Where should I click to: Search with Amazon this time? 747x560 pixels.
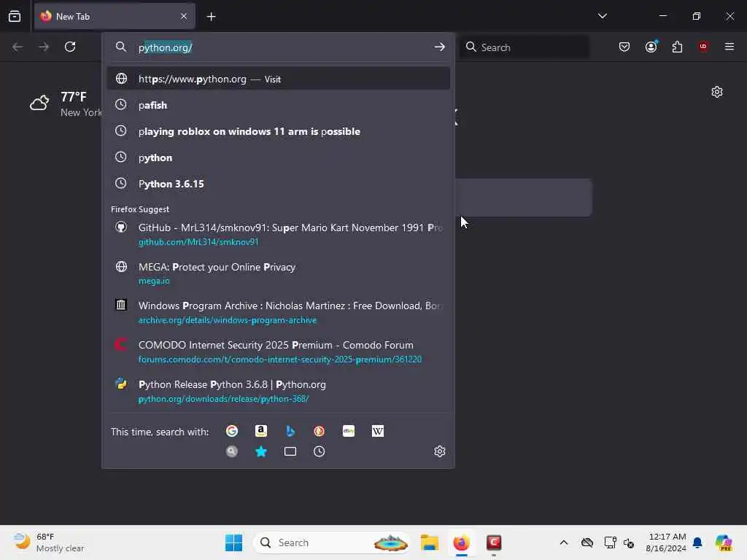coord(261,431)
